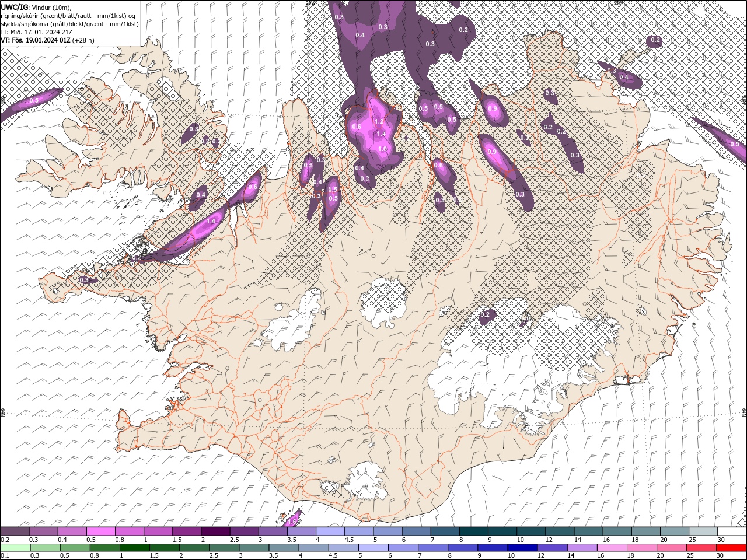This screenshot has width=747, height=560.
Task: Click the 1.2 snowfall value label on the map
Action: [x=378, y=121]
